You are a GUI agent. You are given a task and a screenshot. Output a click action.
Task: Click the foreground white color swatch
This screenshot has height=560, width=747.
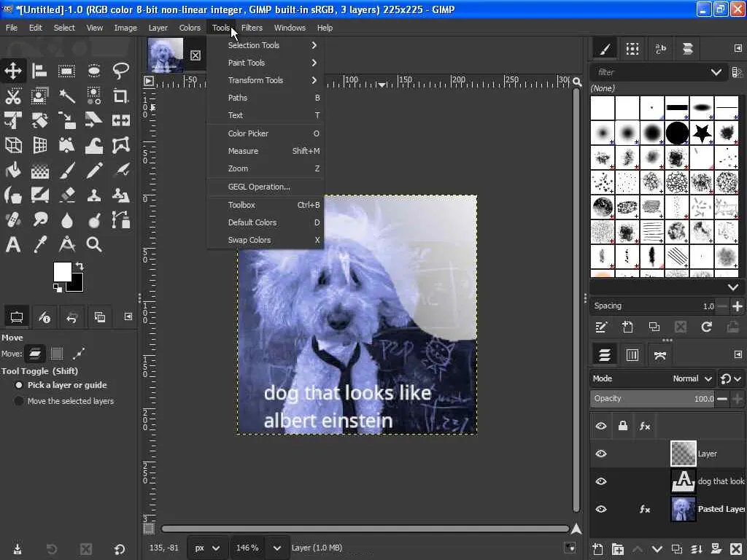[61, 271]
